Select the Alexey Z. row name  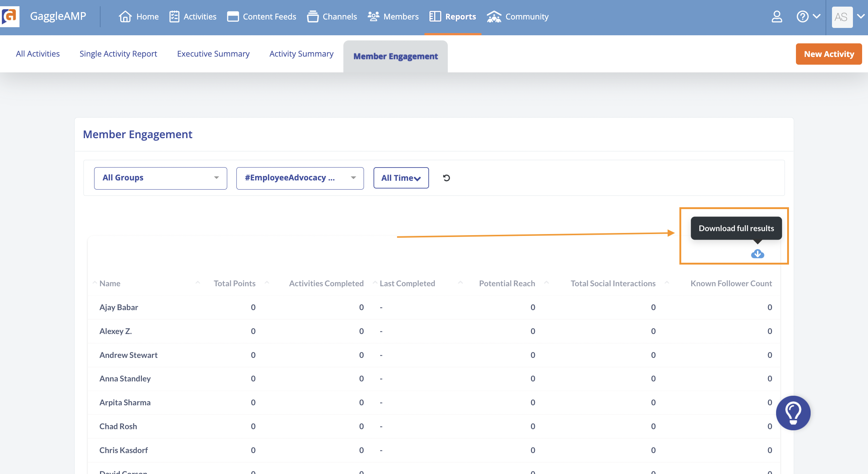click(115, 331)
